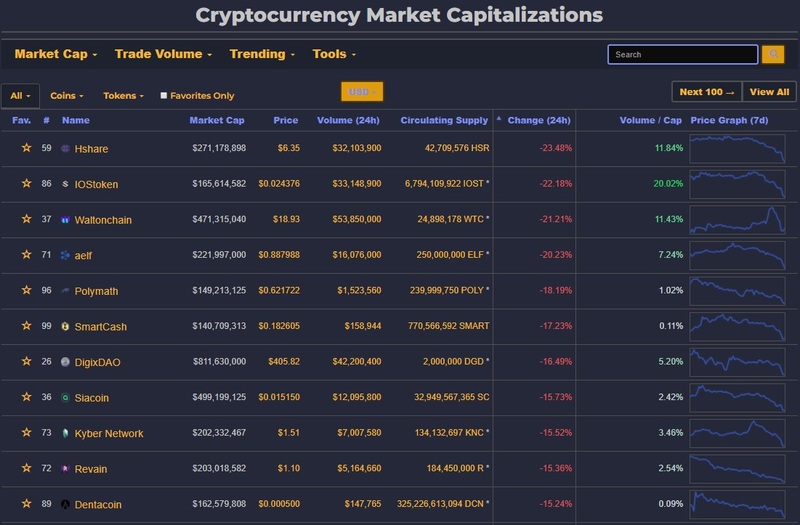Click the Dentacoin logo icon

(65, 504)
